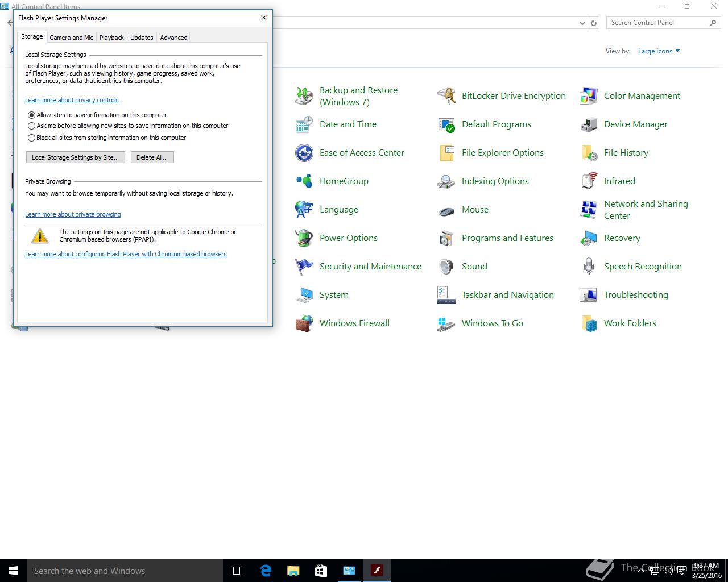Open the Windows Firewall icon

(304, 323)
